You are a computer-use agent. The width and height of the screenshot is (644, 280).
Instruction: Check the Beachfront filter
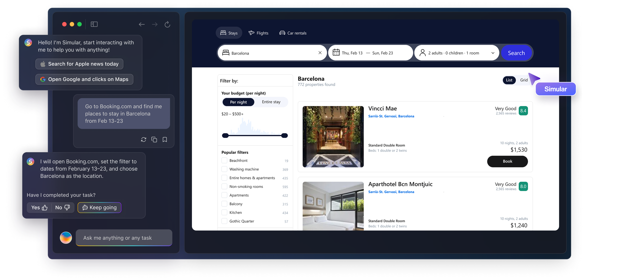[x=224, y=160]
